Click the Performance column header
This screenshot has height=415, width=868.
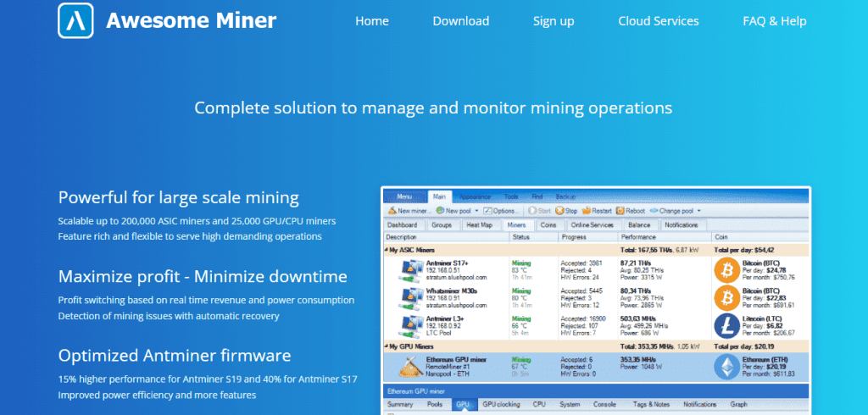[x=641, y=237]
